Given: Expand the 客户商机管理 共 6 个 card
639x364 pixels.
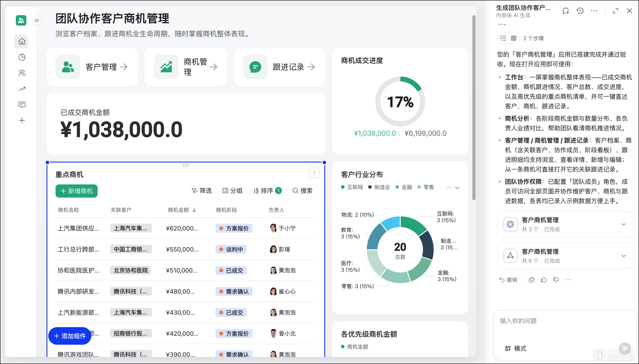Looking at the screenshot, I should 565,256.
